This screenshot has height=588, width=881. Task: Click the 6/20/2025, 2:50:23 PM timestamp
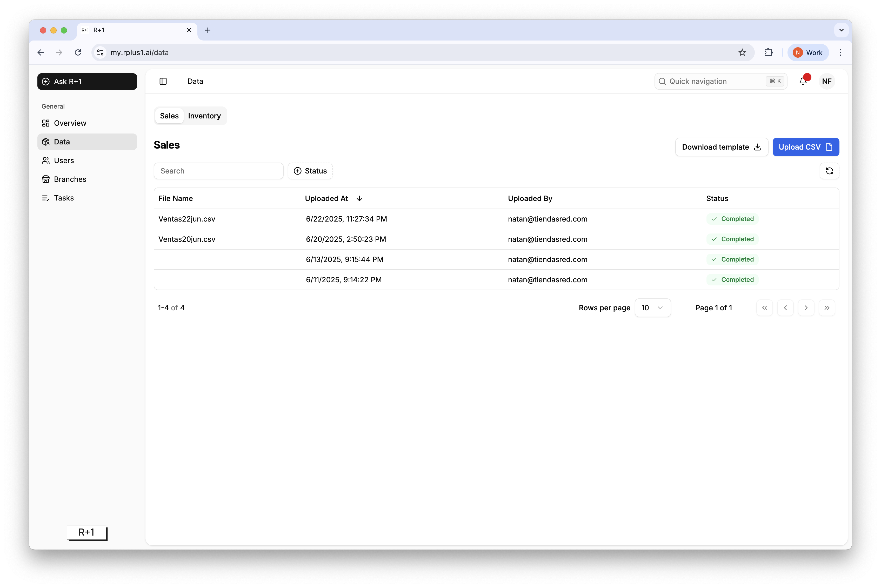pos(346,239)
